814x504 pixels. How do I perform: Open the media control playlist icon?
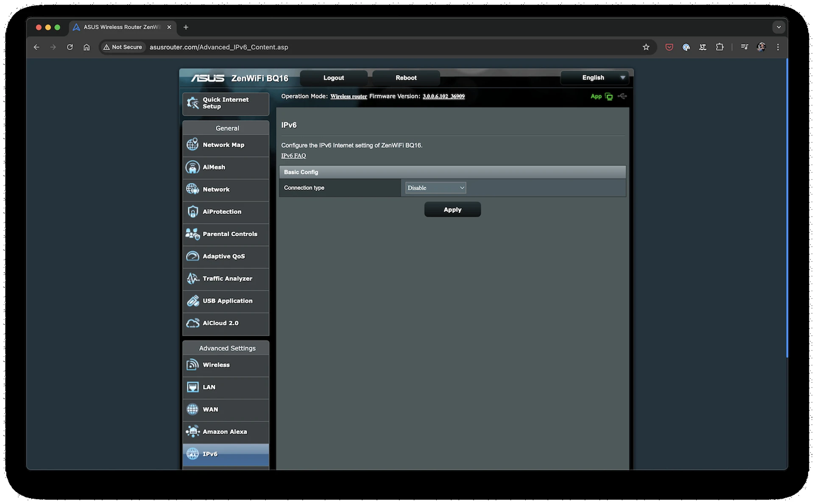pyautogui.click(x=744, y=47)
